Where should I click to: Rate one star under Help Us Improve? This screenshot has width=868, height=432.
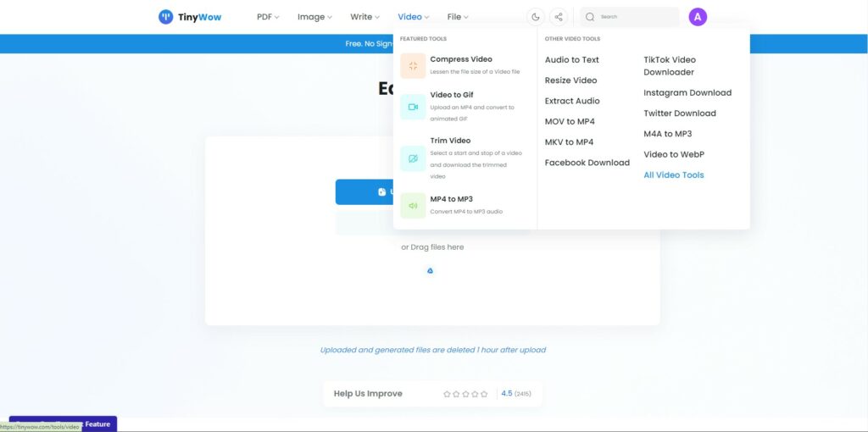[447, 394]
